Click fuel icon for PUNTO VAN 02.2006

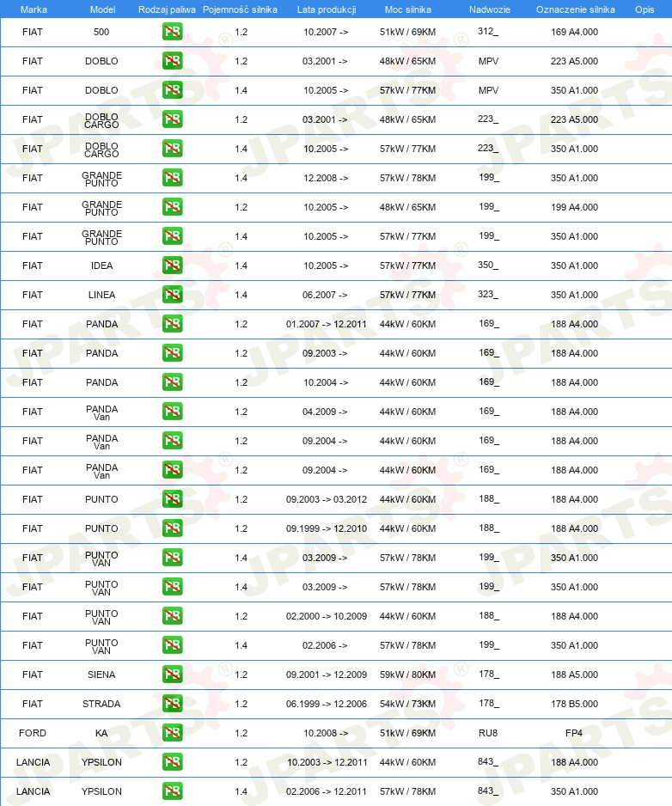pos(172,645)
